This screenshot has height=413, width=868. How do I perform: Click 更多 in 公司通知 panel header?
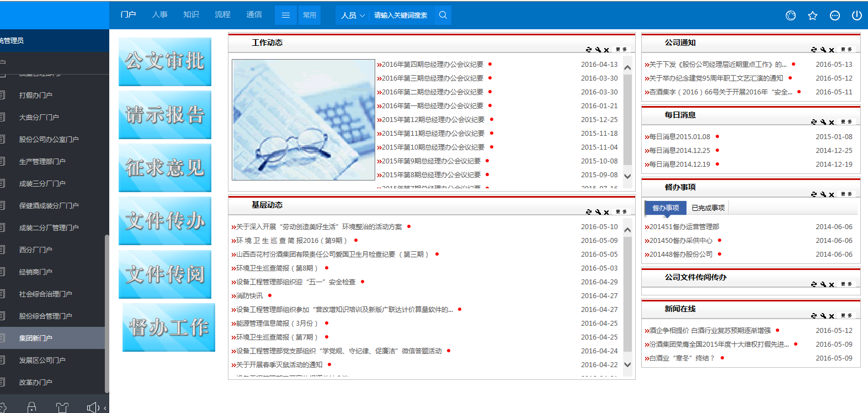click(846, 50)
